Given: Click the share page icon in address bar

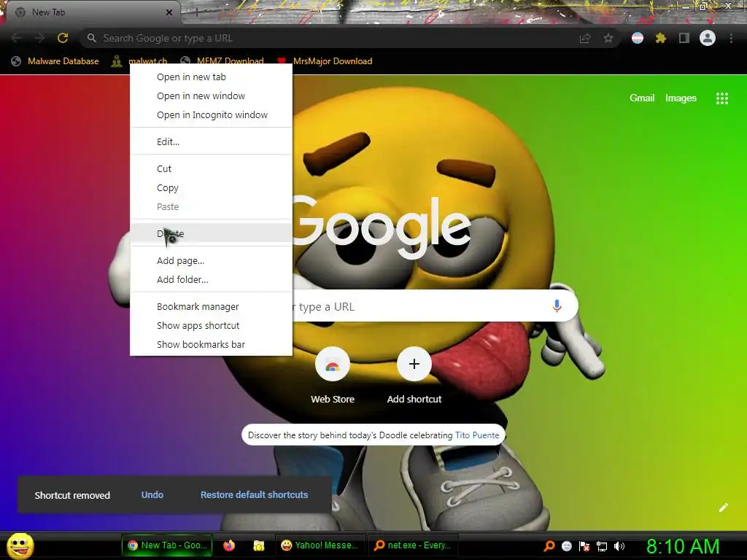Looking at the screenshot, I should [x=585, y=38].
